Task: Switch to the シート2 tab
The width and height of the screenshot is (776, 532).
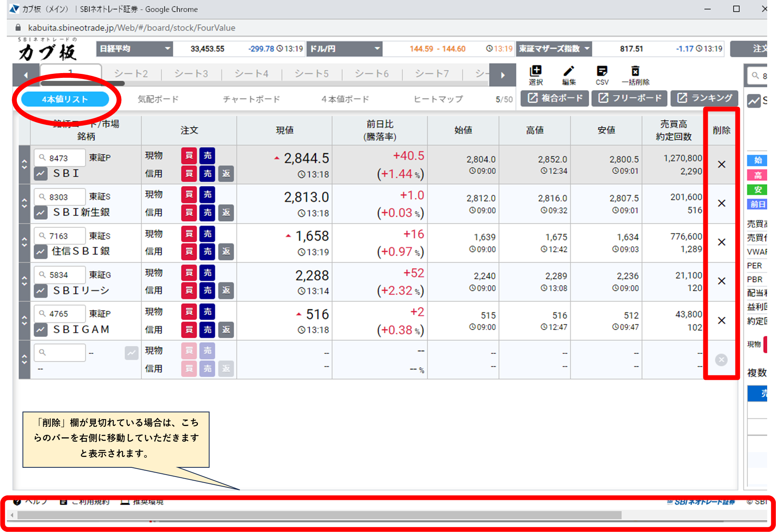Action: (131, 73)
